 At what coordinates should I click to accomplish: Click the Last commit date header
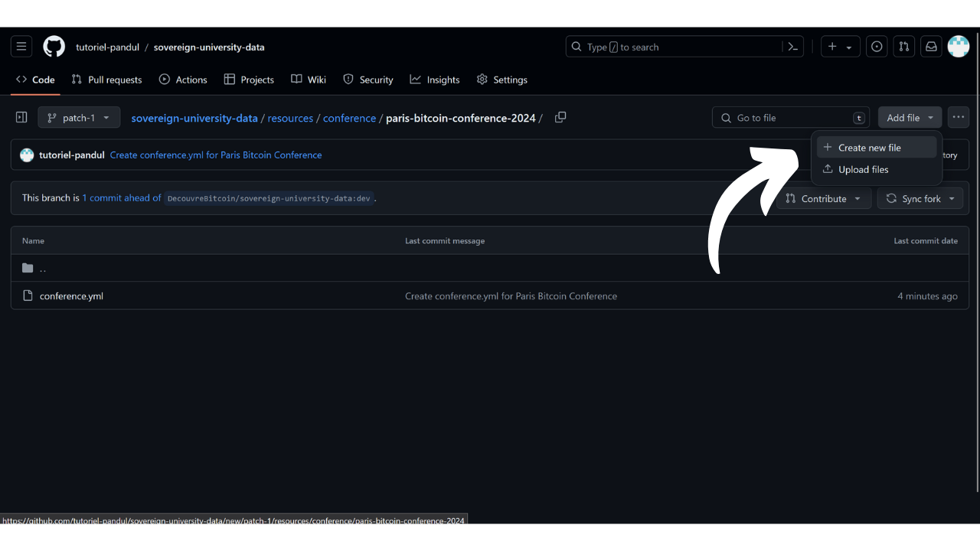click(x=926, y=240)
